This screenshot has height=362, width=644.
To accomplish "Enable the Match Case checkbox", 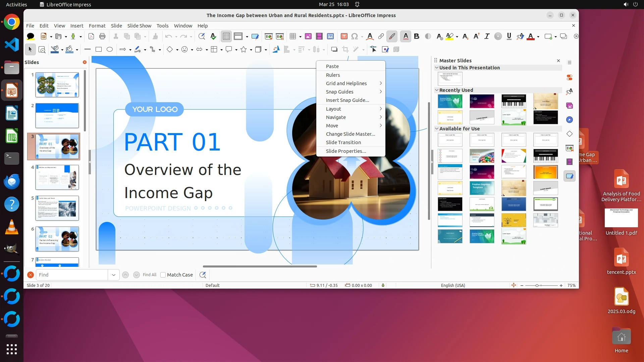I will pos(163,275).
